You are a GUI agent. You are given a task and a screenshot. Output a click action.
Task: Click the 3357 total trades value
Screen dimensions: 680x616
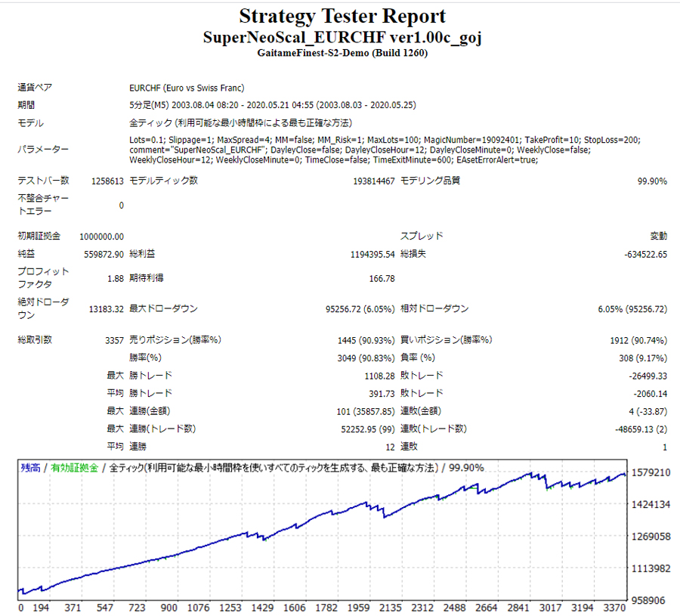[x=114, y=341]
